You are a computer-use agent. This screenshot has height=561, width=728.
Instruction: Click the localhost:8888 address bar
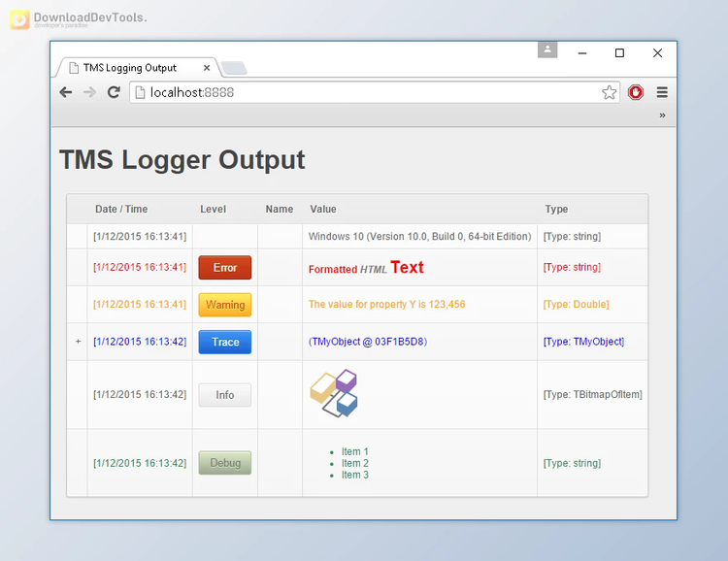375,92
